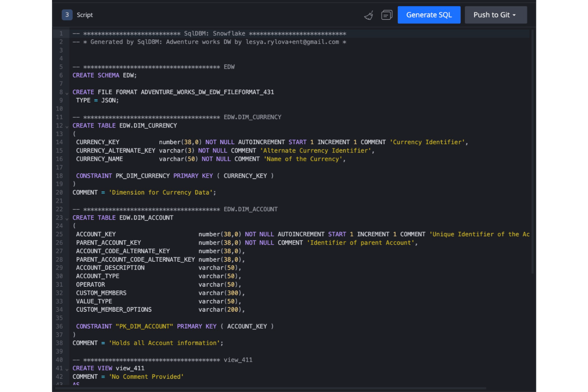
Task: Click the ACCOUNT_KEY column name on line 25
Action: pyautogui.click(x=96, y=234)
